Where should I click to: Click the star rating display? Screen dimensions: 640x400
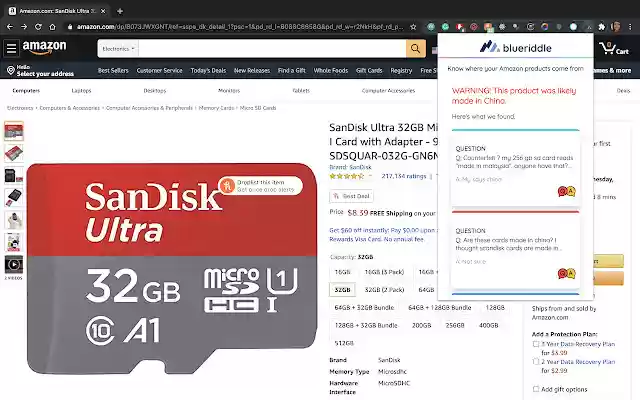[347, 176]
